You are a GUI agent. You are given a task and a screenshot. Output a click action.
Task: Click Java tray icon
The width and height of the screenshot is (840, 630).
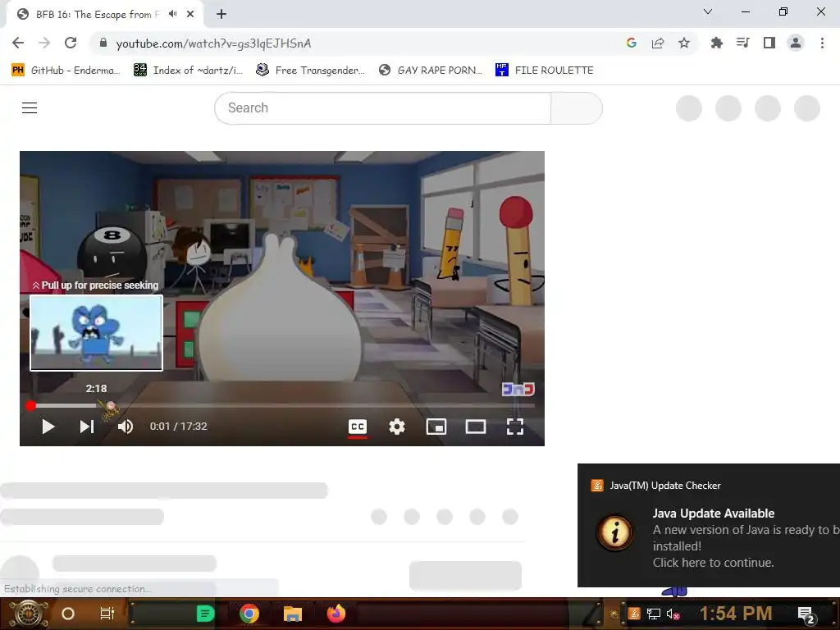(634, 614)
